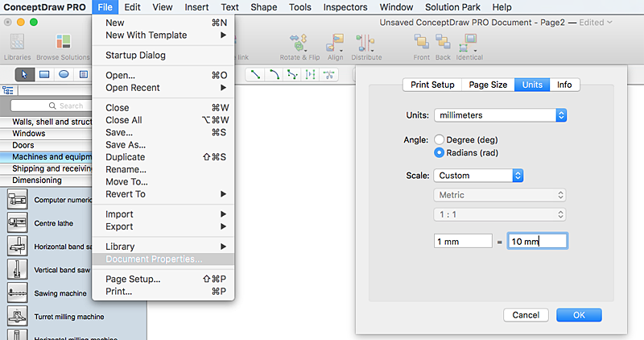Bring object to Front icon
Image resolution: width=644 pixels, height=340 pixels.
click(421, 43)
